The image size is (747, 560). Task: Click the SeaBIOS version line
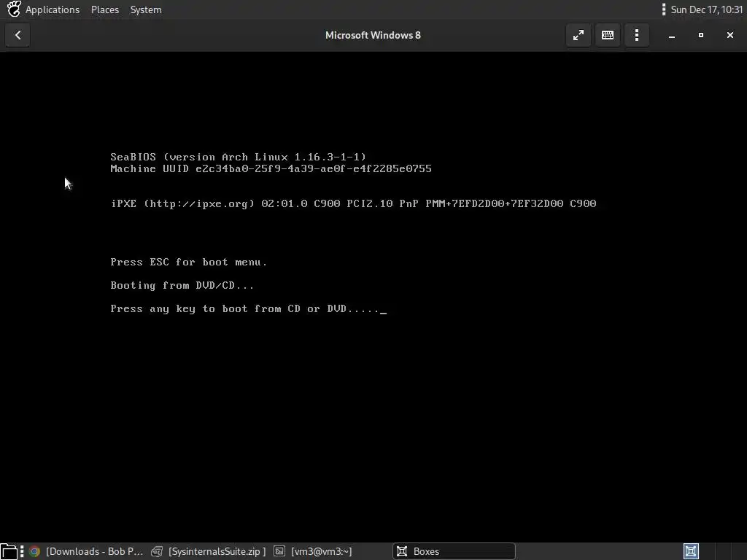(x=239, y=157)
